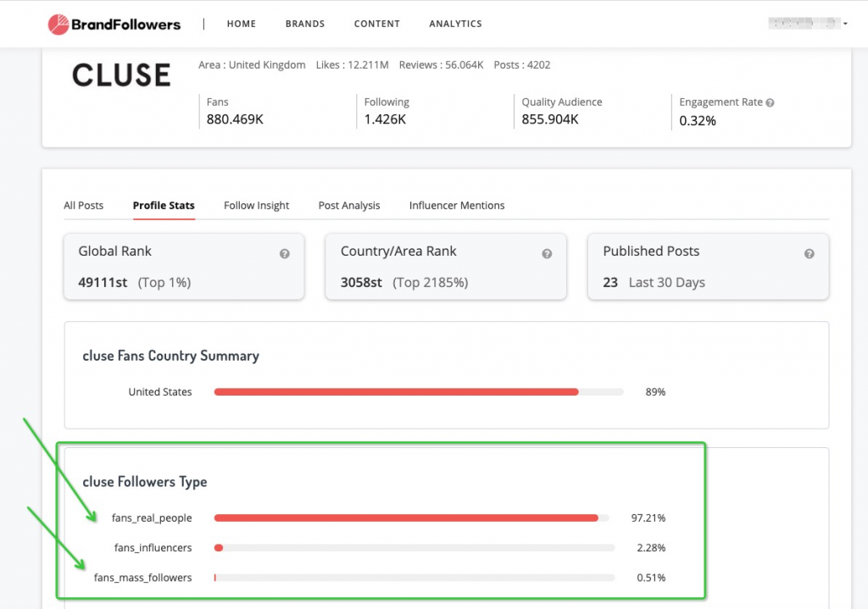Image resolution: width=868 pixels, height=609 pixels.
Task: Go to the BRANDS page
Action: 305,24
